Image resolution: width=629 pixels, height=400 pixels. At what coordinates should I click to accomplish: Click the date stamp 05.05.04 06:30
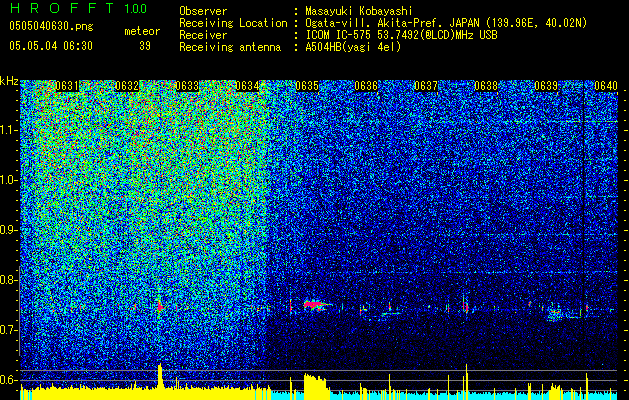(x=51, y=46)
